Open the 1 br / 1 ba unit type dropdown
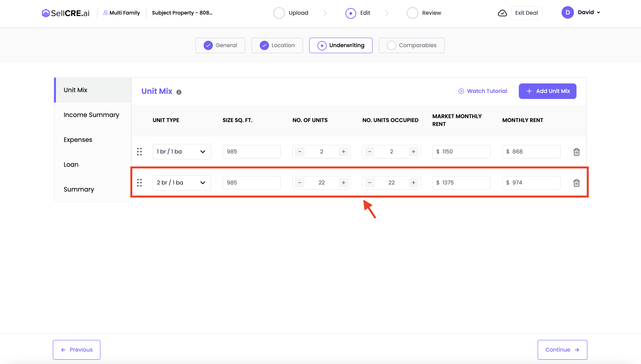The height and width of the screenshot is (364, 641). click(181, 152)
